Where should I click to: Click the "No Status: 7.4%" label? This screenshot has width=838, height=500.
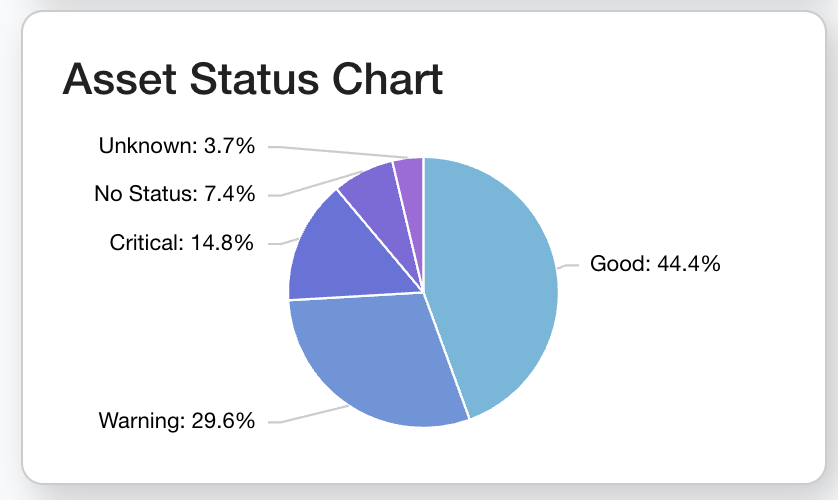pyautogui.click(x=175, y=193)
